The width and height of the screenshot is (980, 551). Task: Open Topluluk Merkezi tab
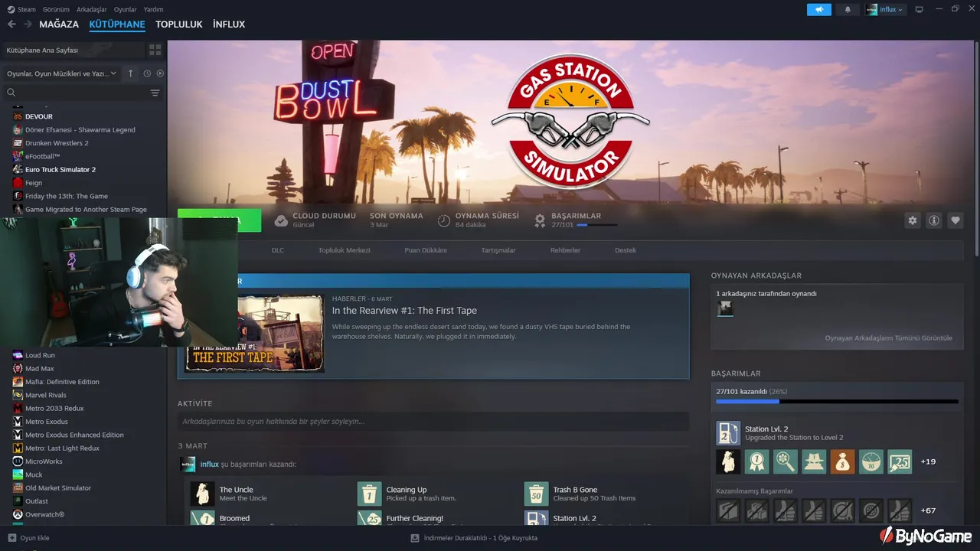point(345,250)
